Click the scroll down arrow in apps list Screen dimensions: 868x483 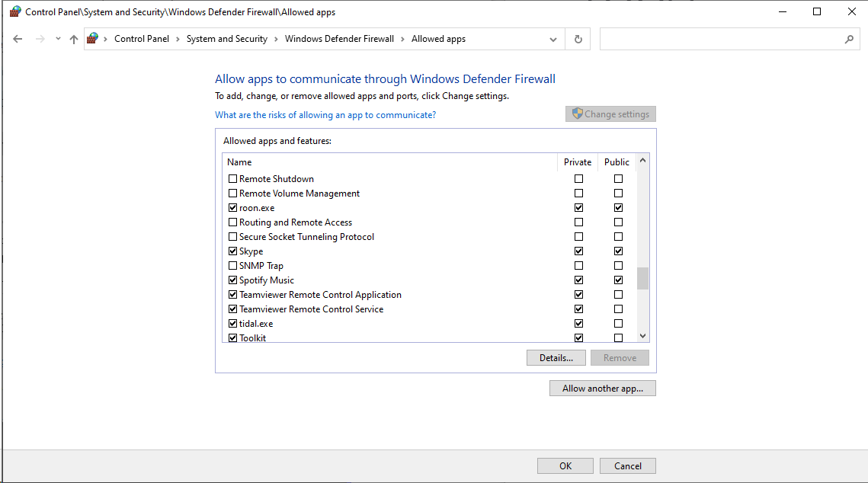pyautogui.click(x=642, y=336)
